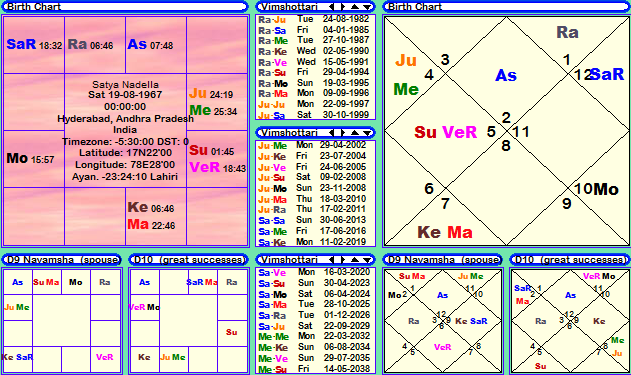Expand dasas with down arrow above Sa-Ve list
The image size is (631, 375).
tap(367, 260)
